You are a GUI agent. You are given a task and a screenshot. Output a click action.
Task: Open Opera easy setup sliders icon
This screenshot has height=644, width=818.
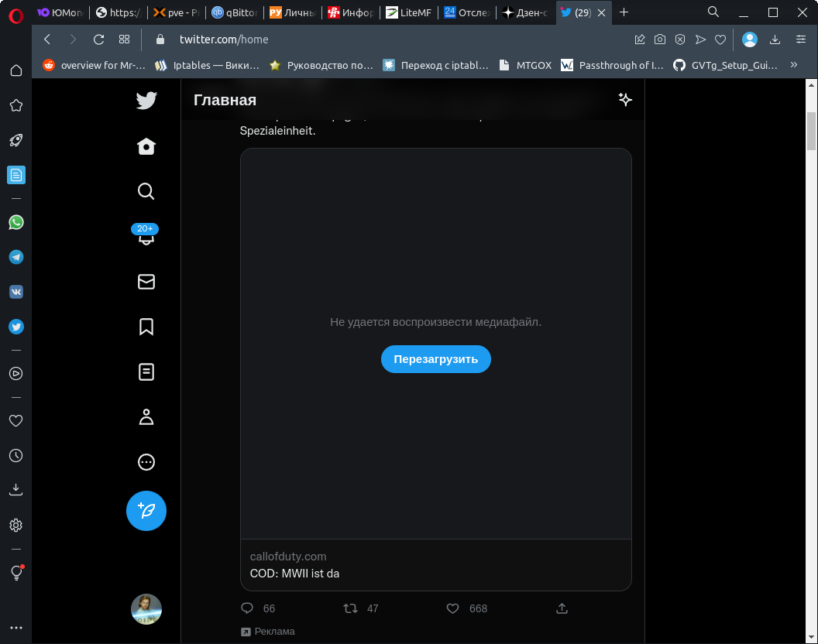tap(801, 39)
